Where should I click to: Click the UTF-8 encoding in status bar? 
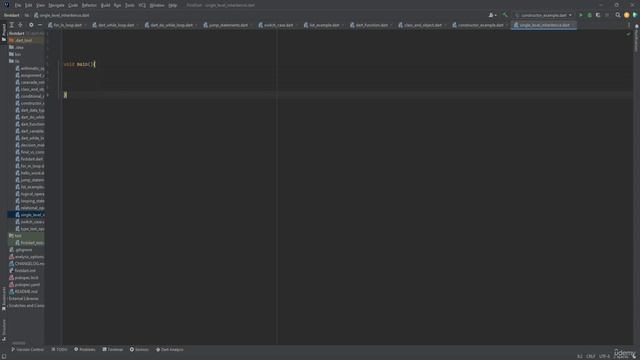tap(604, 356)
